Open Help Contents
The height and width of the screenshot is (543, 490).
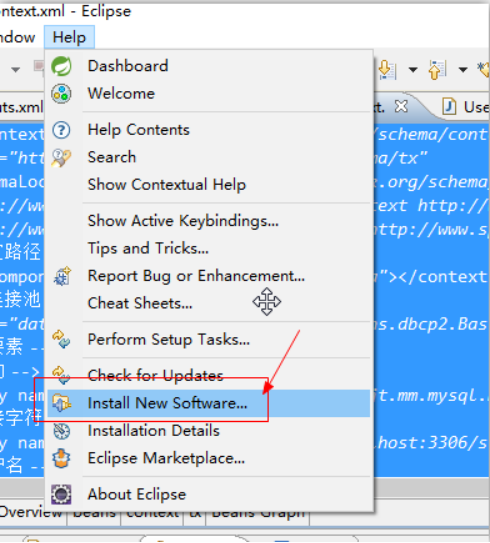209,130
